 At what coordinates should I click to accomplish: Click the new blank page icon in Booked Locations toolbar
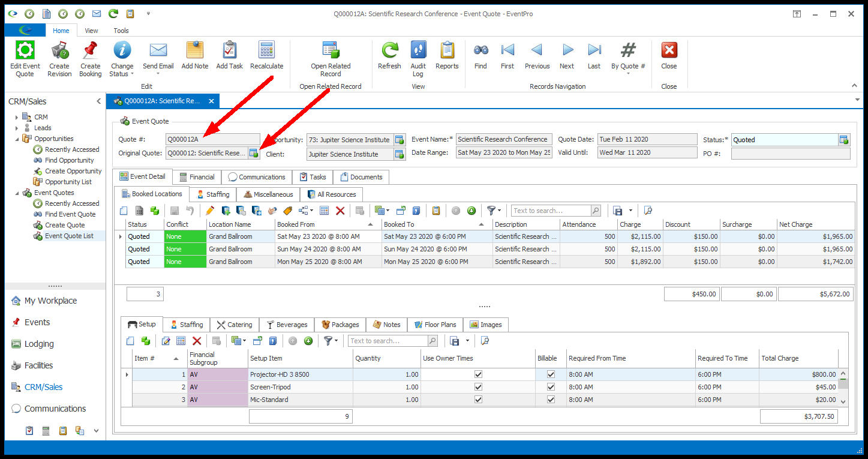[x=124, y=211]
